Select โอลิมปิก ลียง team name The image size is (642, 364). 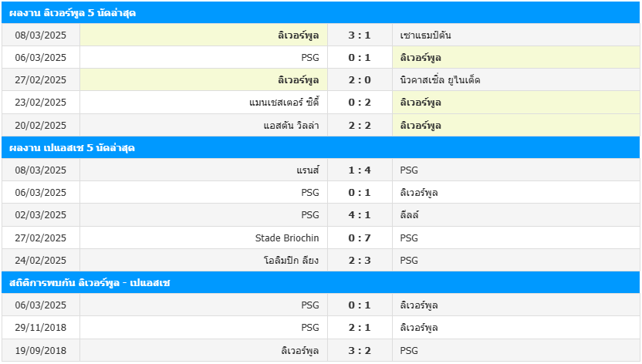click(291, 260)
